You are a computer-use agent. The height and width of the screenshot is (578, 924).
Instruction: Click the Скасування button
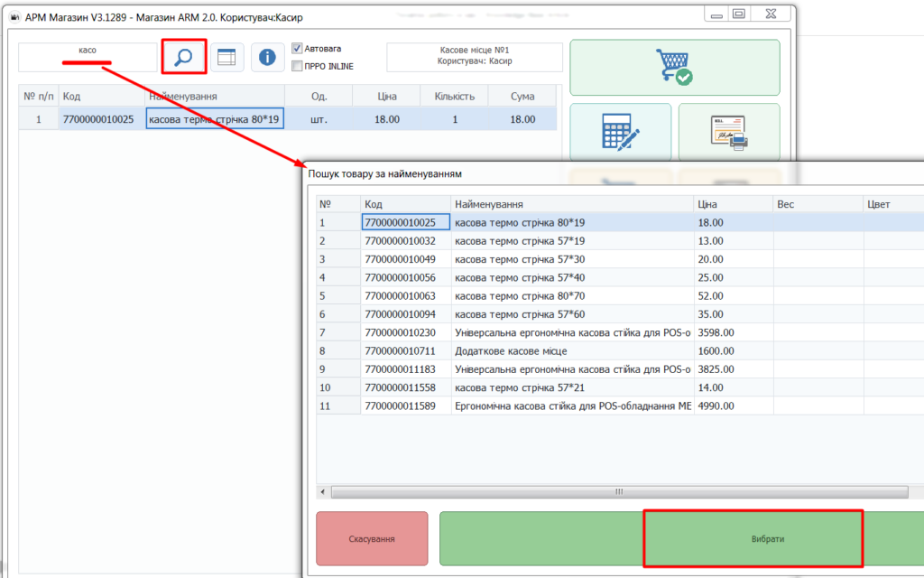(372, 538)
